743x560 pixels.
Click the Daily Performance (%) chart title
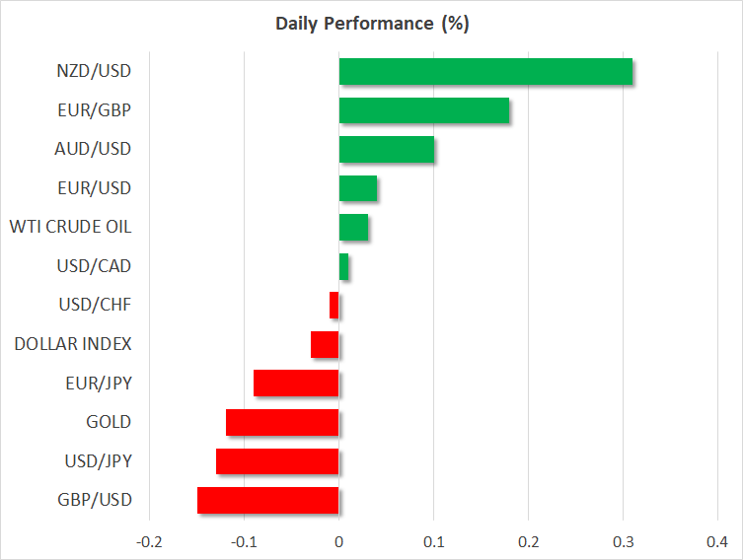click(372, 24)
